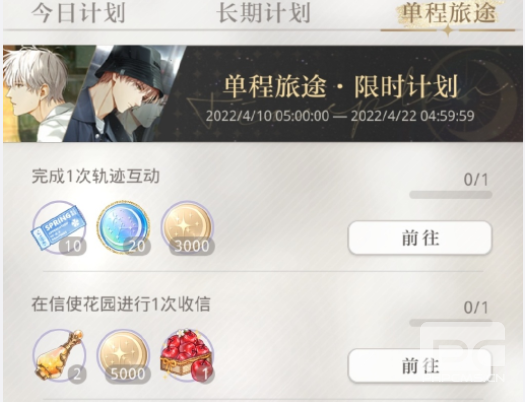Image resolution: width=525 pixels, height=402 pixels.
Task: Select the 单程旅途 tab
Action: click(448, 13)
